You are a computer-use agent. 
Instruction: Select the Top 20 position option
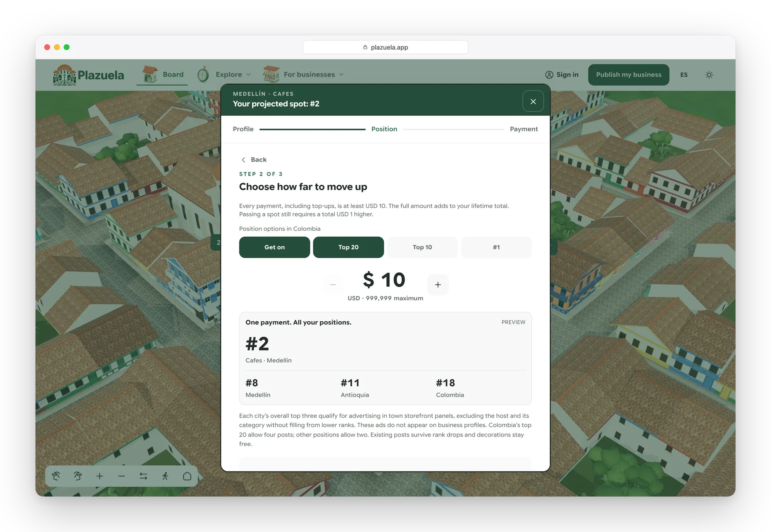(348, 247)
